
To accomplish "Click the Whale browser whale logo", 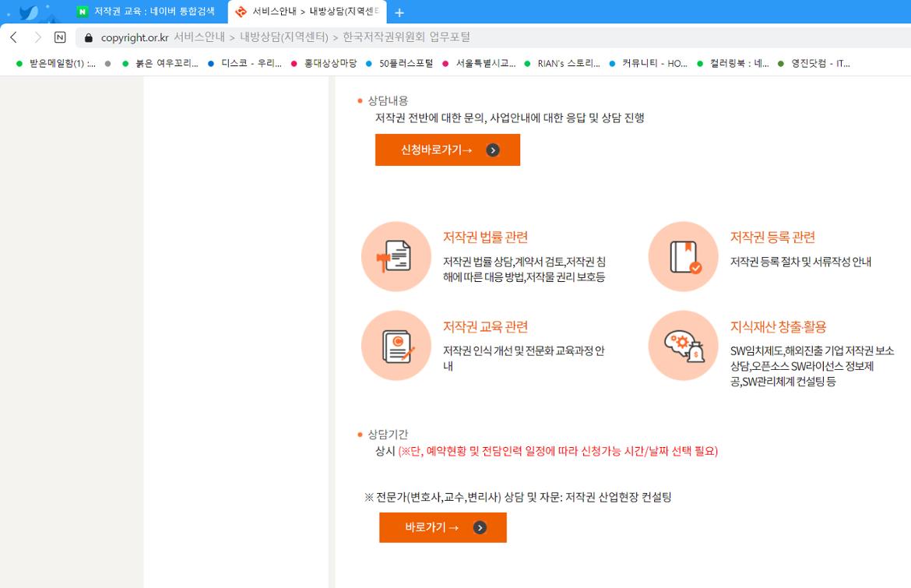I will point(30,10).
